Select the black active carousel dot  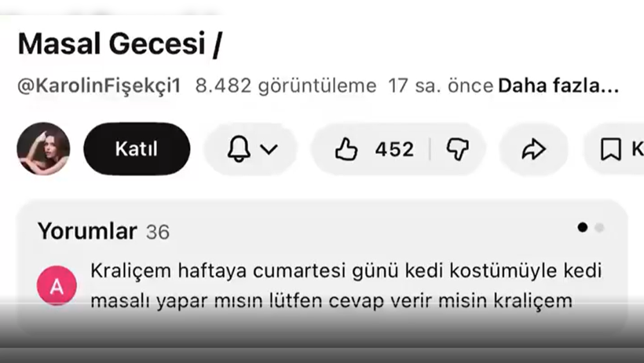(x=582, y=228)
